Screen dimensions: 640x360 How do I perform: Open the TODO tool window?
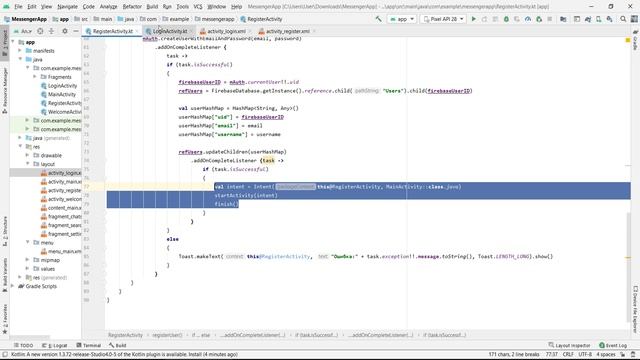[23, 345]
